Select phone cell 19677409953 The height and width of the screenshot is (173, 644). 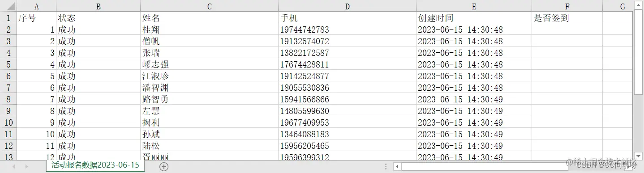pyautogui.click(x=348, y=122)
